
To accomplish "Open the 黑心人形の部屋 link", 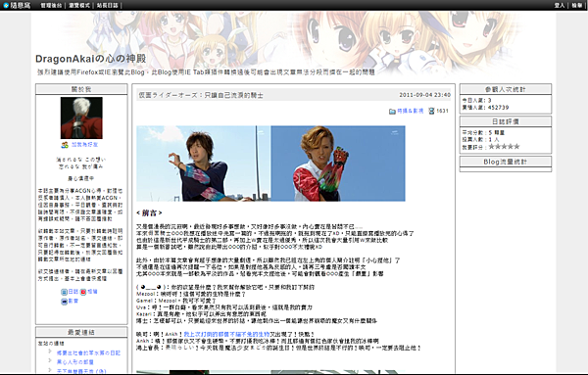I will pos(75,362).
